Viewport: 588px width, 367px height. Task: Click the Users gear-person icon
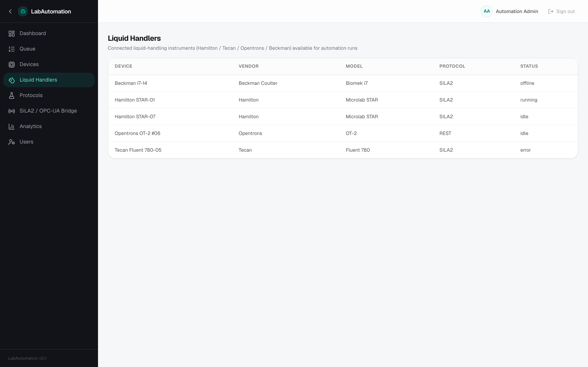click(12, 142)
